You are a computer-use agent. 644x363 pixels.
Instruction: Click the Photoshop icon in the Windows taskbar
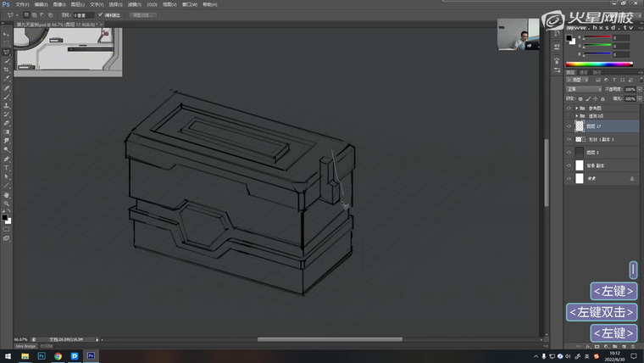click(41, 356)
